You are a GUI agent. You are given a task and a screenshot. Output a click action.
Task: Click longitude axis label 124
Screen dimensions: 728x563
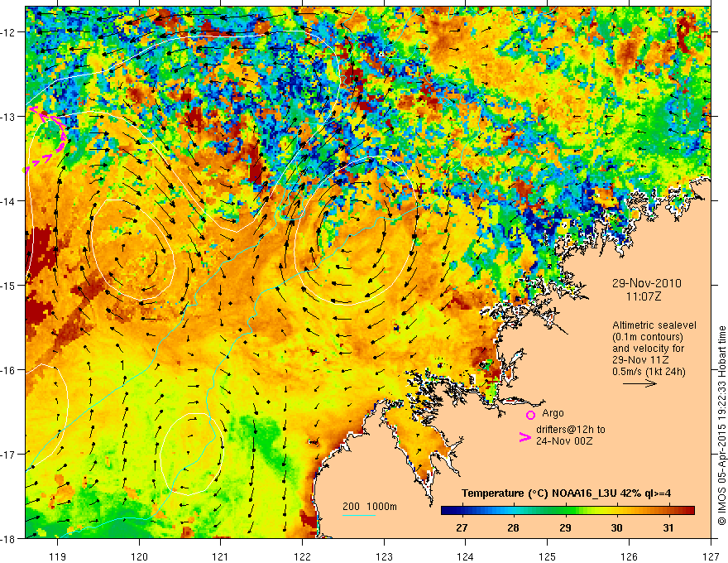pyautogui.click(x=466, y=557)
